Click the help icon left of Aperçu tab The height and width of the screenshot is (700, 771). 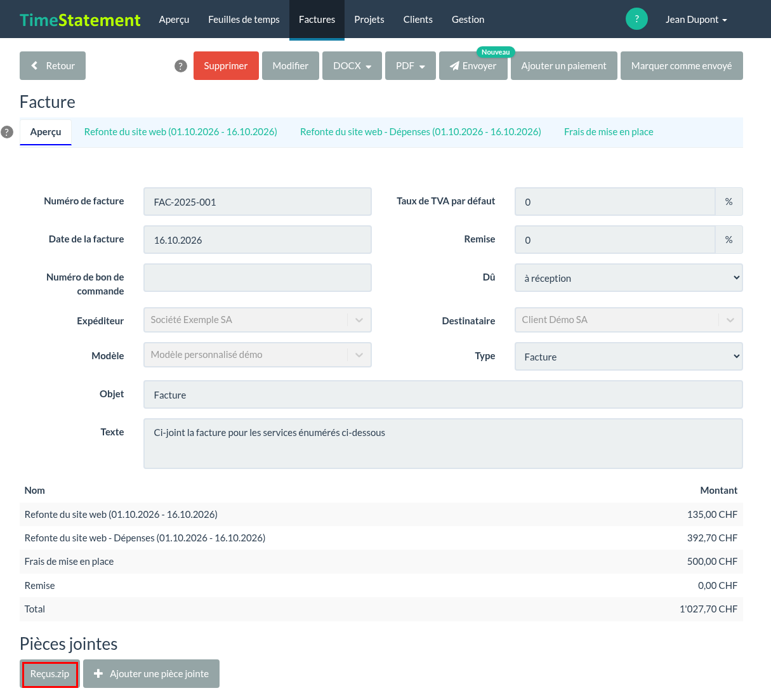[7, 132]
